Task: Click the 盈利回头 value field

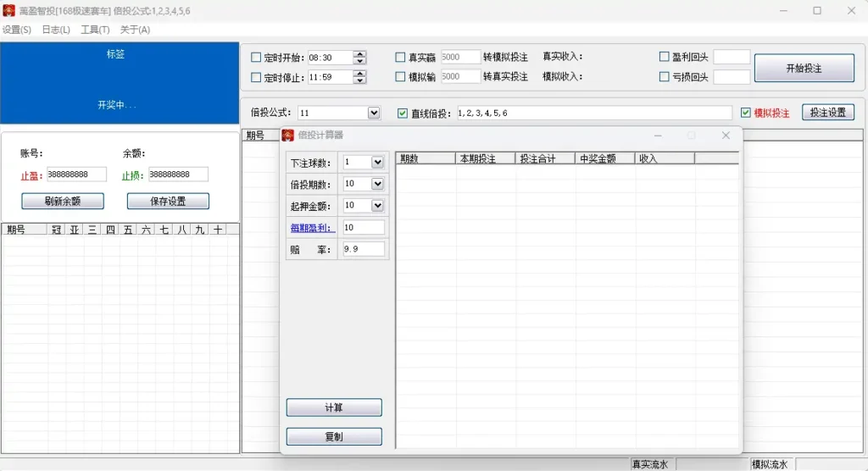Action: 732,57
